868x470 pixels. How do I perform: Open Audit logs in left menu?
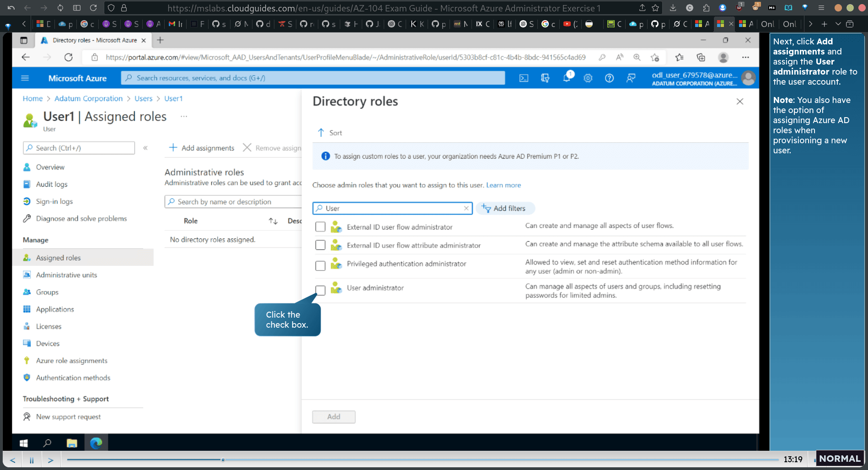coord(52,184)
